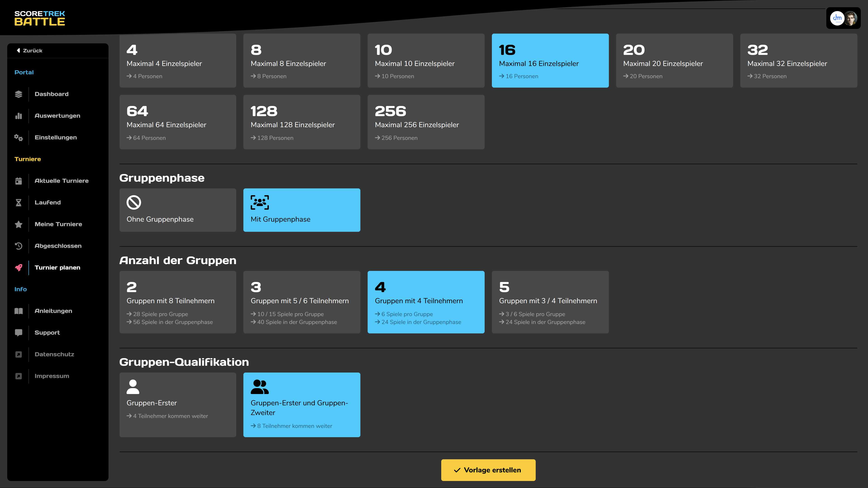
Task: Pick Maximal 32 Einzelspieler tile
Action: tap(798, 61)
